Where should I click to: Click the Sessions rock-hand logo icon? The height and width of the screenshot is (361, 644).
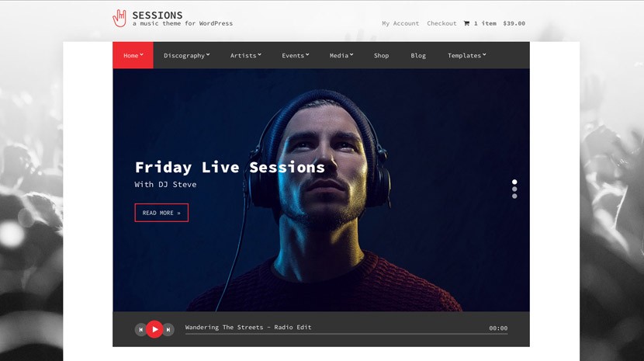[x=119, y=19]
